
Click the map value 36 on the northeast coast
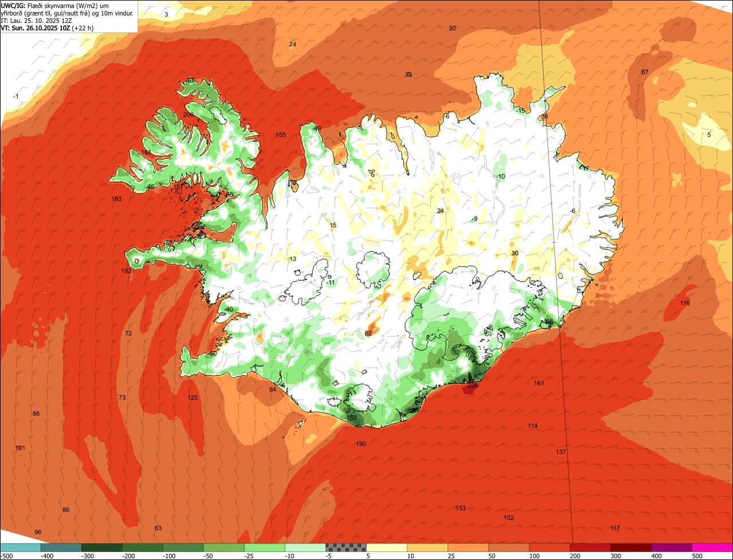coord(545,116)
